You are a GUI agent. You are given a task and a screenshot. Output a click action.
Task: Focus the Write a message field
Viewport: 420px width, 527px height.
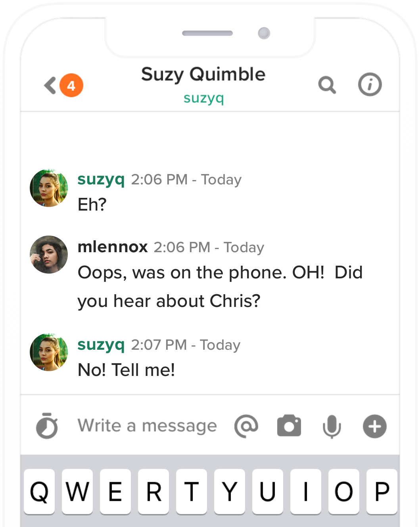click(x=147, y=426)
